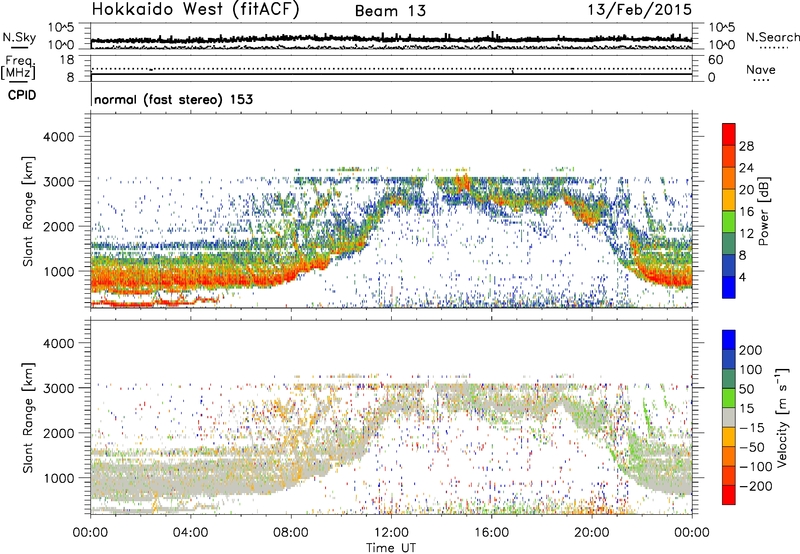Click the '3000' tick on velocity panel
Screen dimensions: 800x554
[59, 388]
